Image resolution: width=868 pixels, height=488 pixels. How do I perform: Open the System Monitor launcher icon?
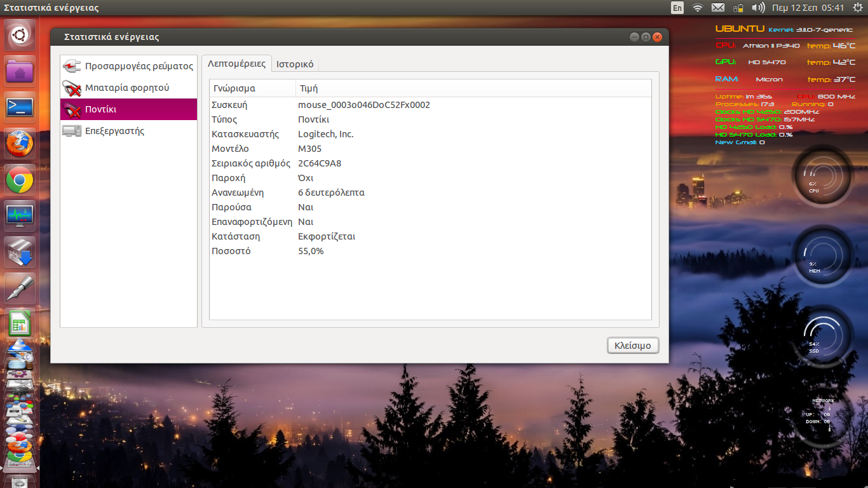coord(20,216)
